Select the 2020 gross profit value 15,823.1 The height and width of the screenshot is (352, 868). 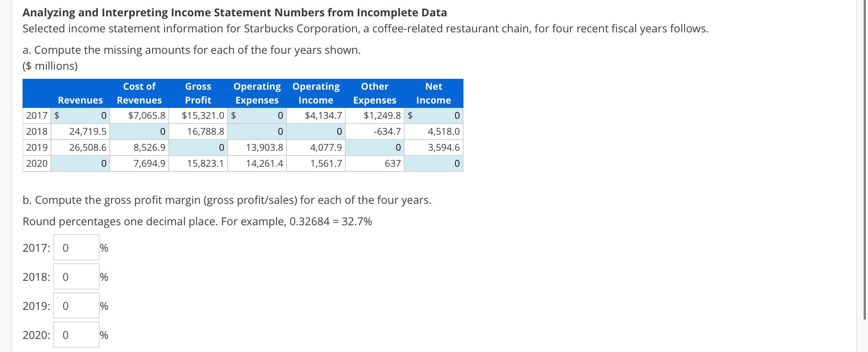pyautogui.click(x=206, y=163)
